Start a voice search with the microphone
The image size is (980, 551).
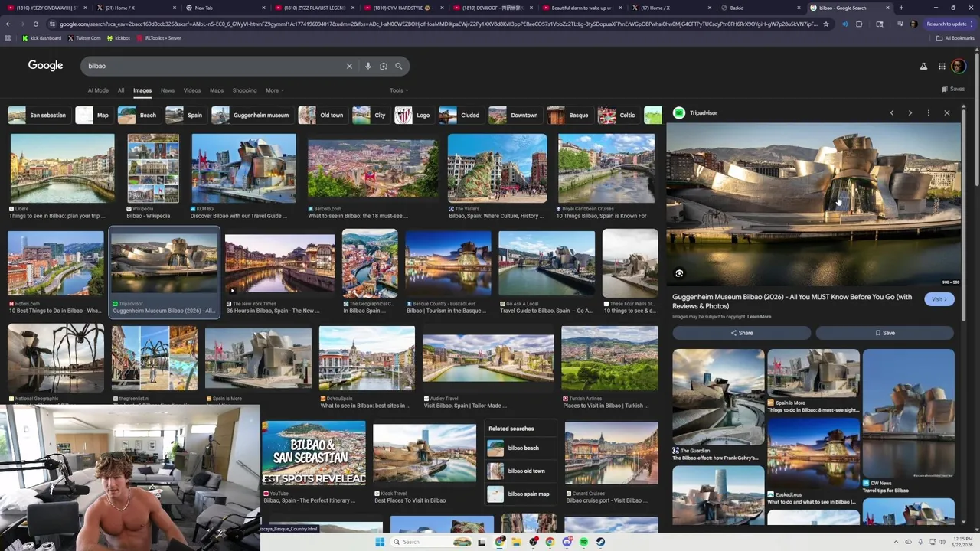click(x=367, y=66)
